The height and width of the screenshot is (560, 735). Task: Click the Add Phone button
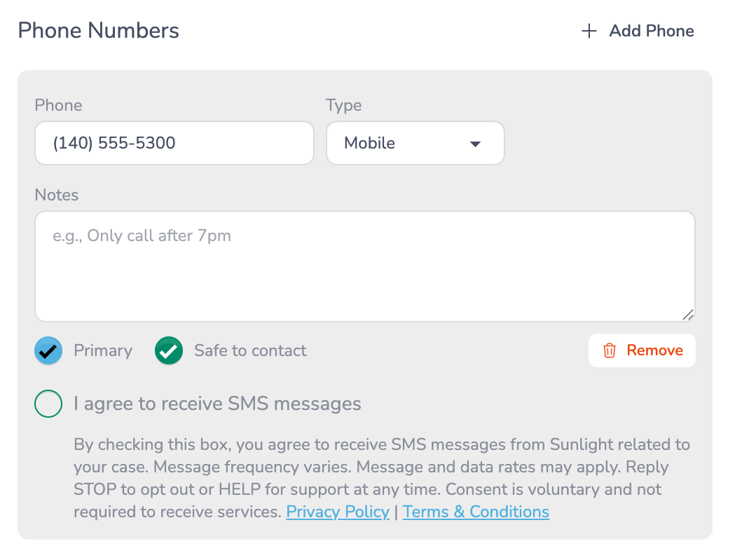pyautogui.click(x=636, y=31)
